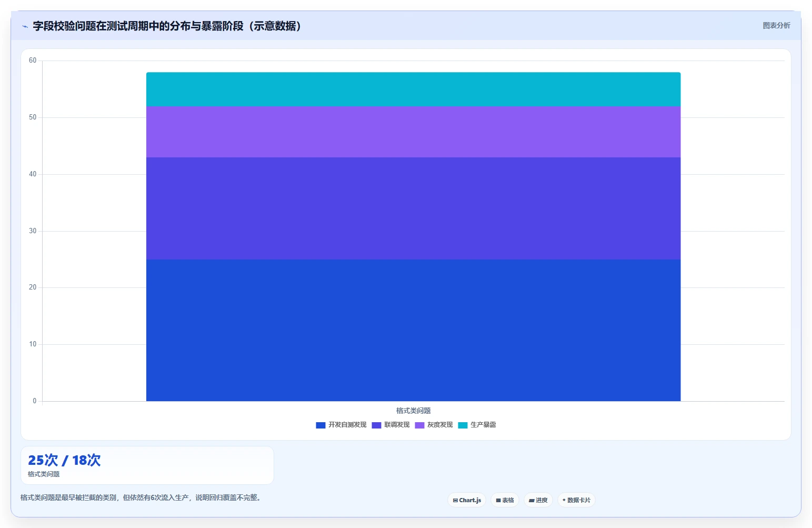The image size is (812, 528).
Task: Click the y-axis value 60
Action: click(x=33, y=61)
